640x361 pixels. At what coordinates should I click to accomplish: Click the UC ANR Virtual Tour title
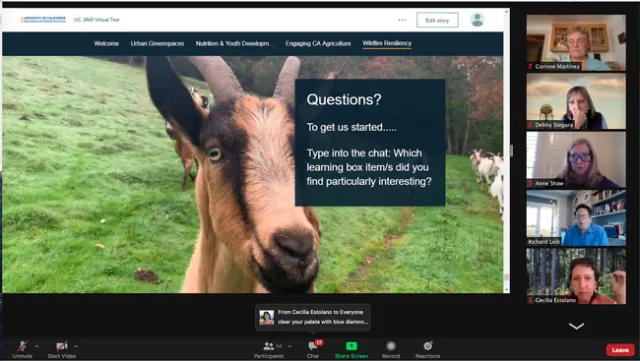click(97, 20)
